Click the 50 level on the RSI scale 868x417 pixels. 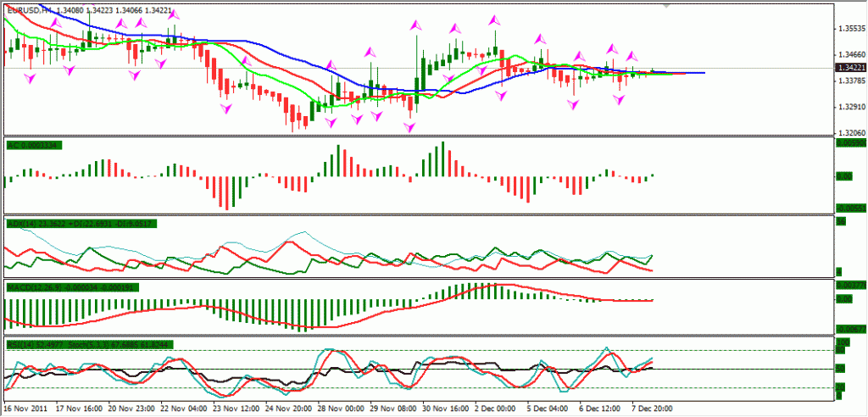[840, 369]
